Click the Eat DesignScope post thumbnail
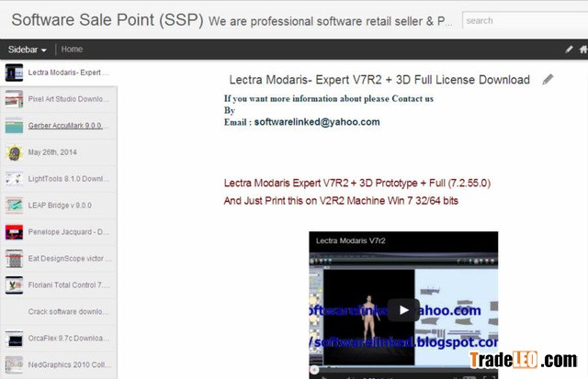 click(x=15, y=259)
